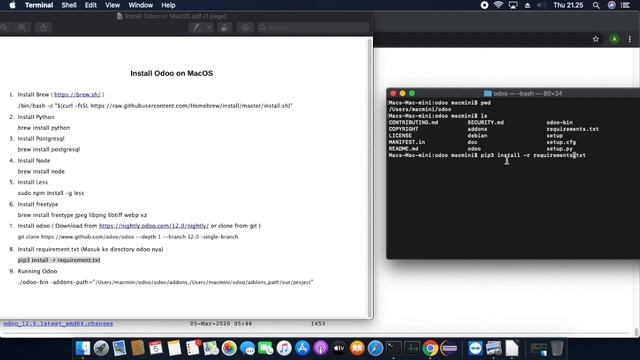Open the Edit menu
The width and height of the screenshot is (640, 360).
(x=91, y=5)
